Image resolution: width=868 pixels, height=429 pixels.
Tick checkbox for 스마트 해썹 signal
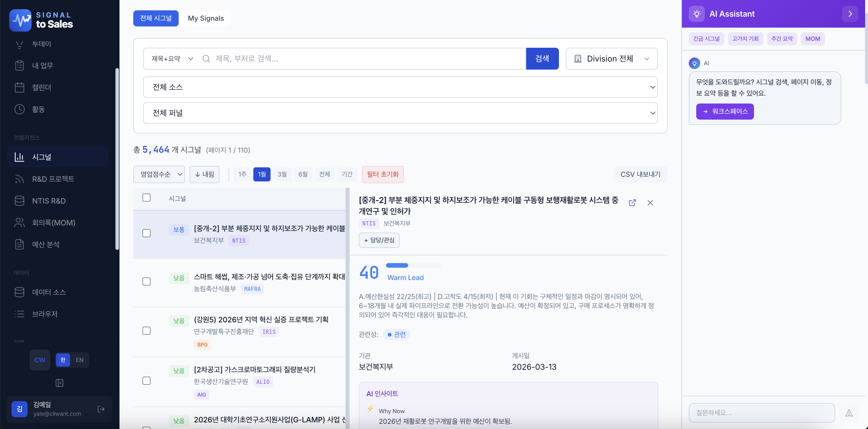[146, 281]
